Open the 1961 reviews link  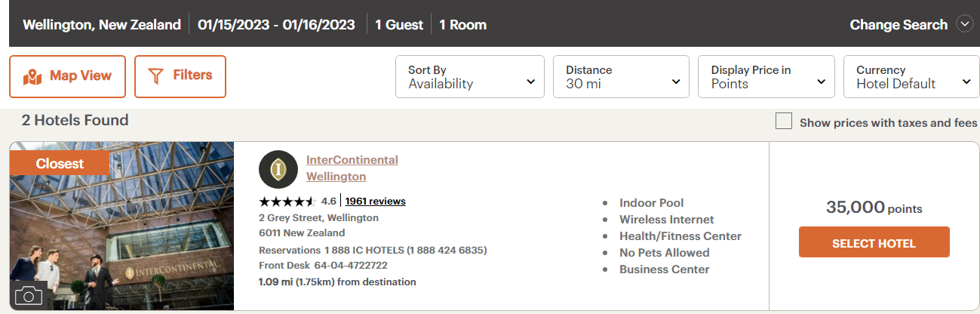375,202
